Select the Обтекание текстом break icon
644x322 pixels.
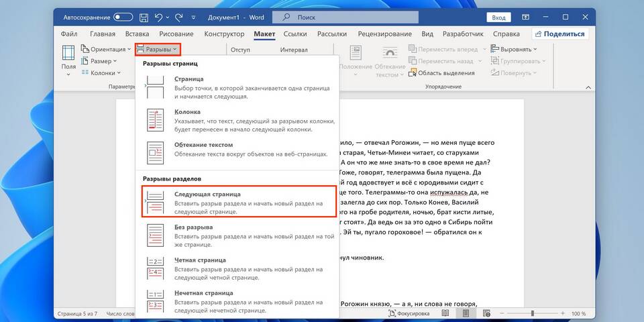[155, 150]
